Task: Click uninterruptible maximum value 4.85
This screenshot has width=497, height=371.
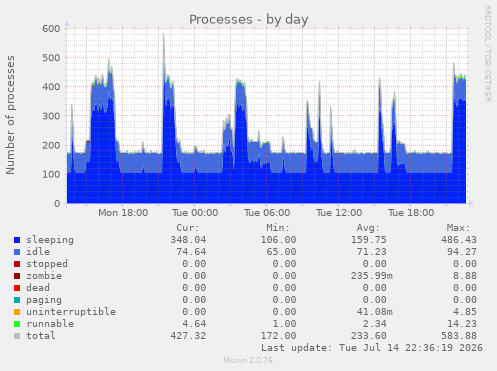Action: click(x=465, y=312)
